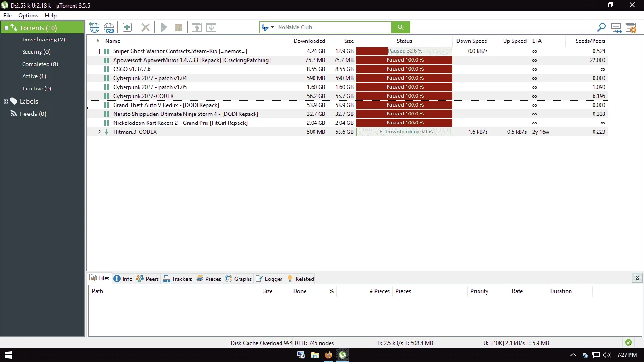Screen dimensions: 644x362
Task: Open the remote monitor icon in the toolbar
Action: tap(616, 27)
